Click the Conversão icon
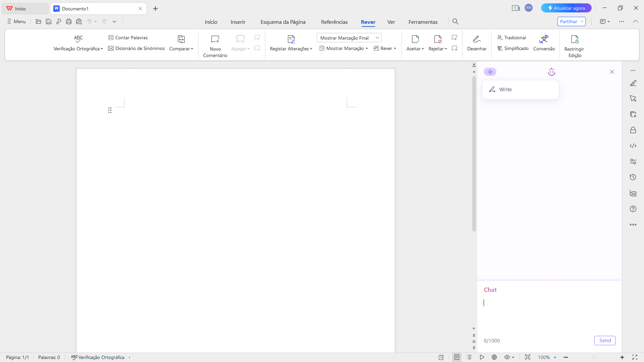The height and width of the screenshot is (362, 644). click(x=544, y=39)
